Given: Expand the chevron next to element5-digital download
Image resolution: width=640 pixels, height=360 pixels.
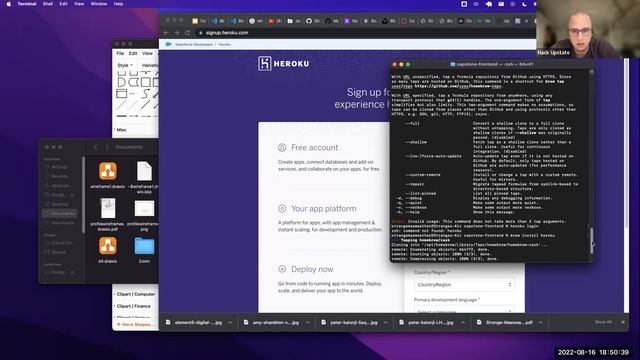Looking at the screenshot, I should pos(230,322).
